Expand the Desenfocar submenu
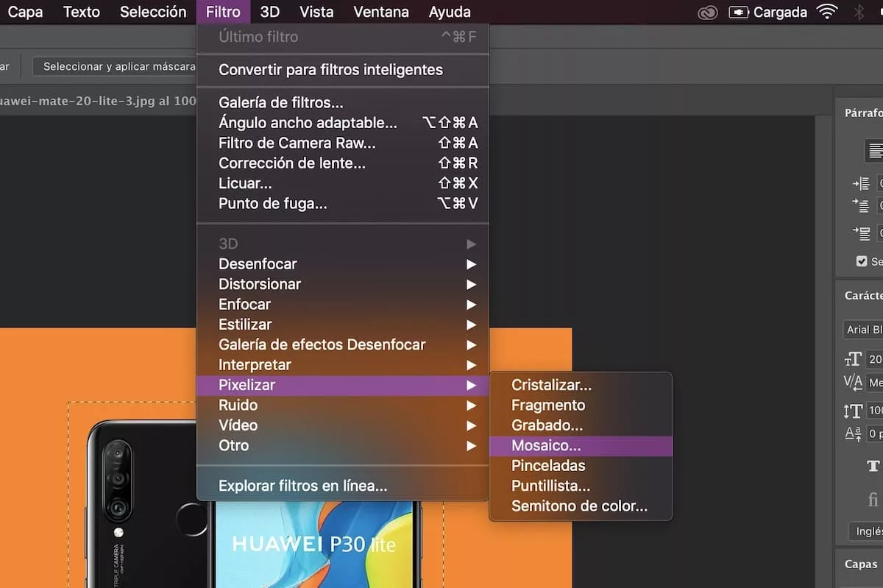The width and height of the screenshot is (883, 588). pos(343,263)
